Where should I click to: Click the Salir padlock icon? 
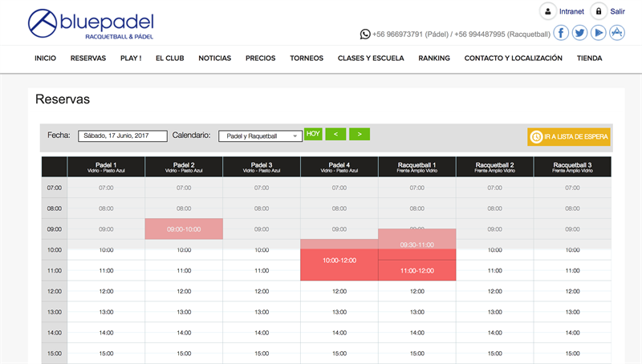coord(598,11)
